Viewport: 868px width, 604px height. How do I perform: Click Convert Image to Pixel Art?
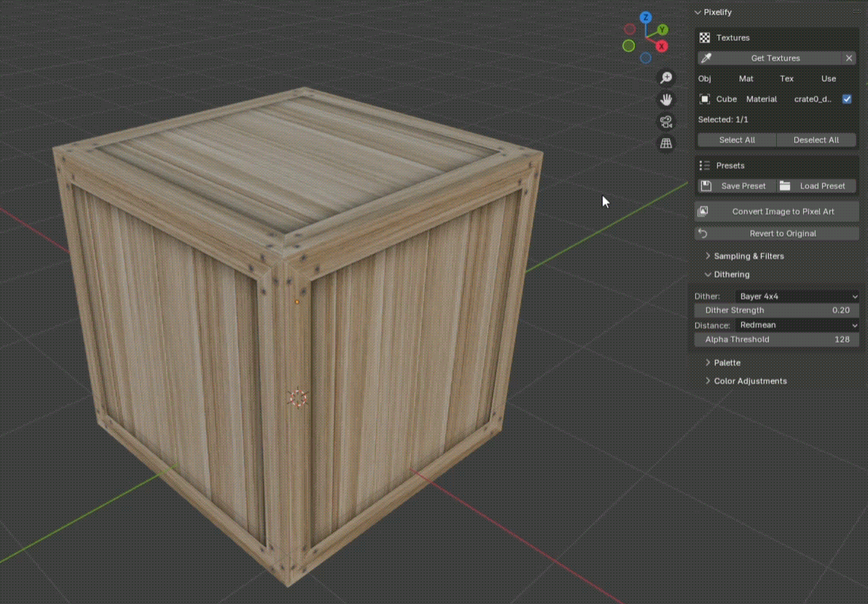pos(777,212)
